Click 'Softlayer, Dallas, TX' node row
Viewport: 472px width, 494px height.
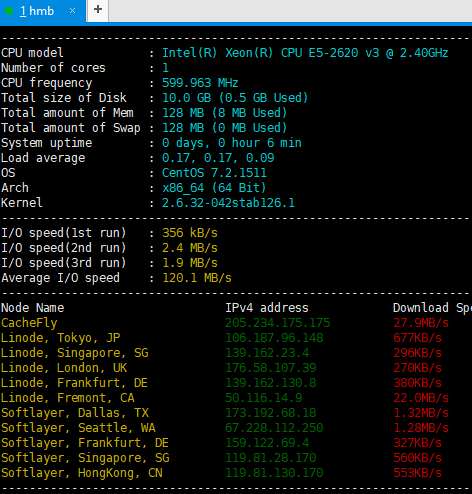coord(75,413)
